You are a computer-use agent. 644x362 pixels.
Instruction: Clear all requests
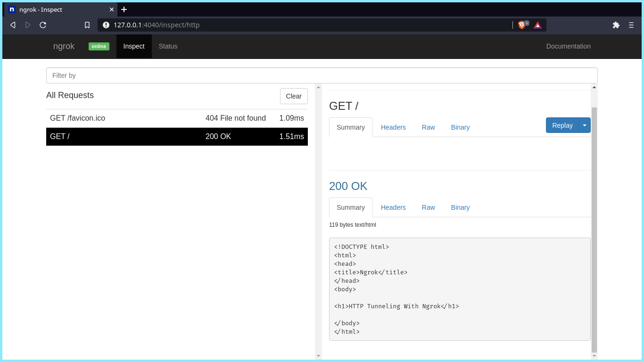294,96
